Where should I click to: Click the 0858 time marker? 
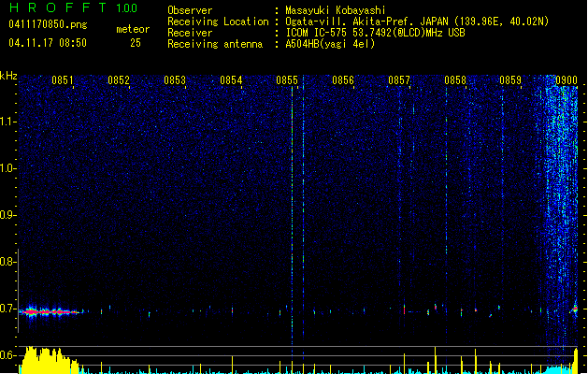pos(455,80)
